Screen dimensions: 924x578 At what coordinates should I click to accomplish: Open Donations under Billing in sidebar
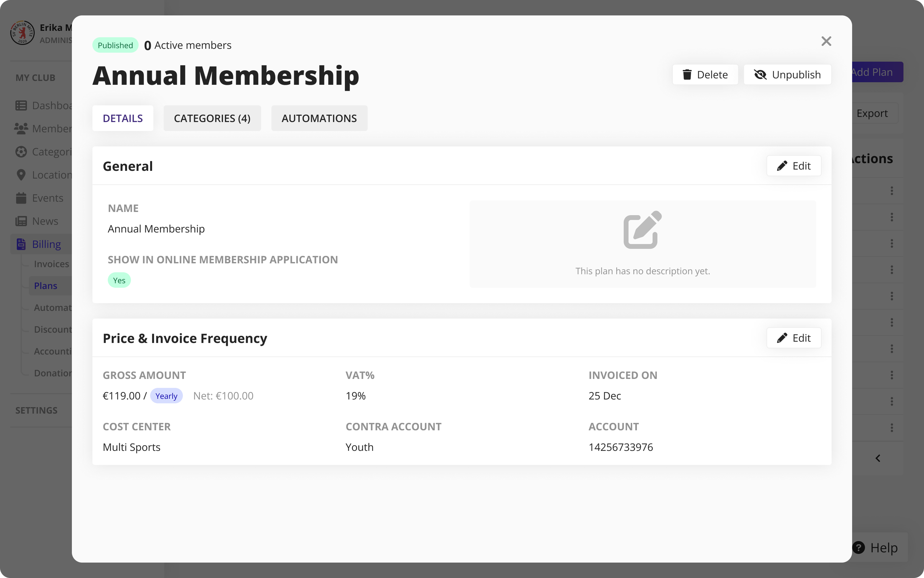53,373
